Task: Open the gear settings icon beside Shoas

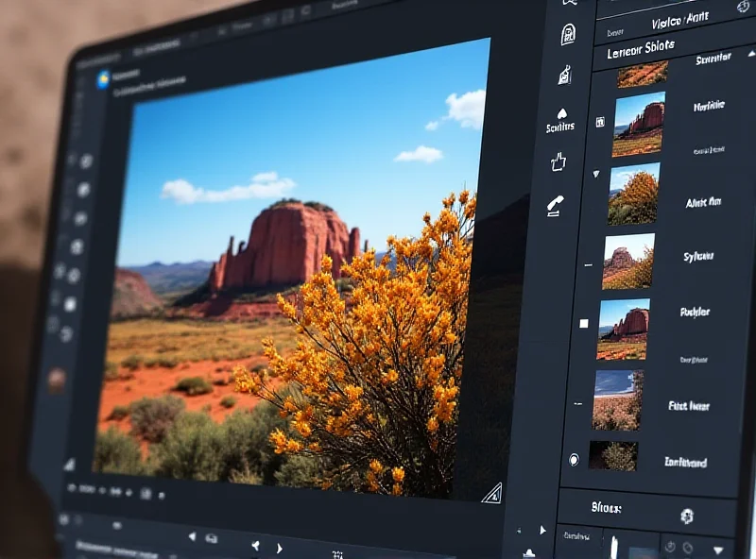Action: coord(687,517)
